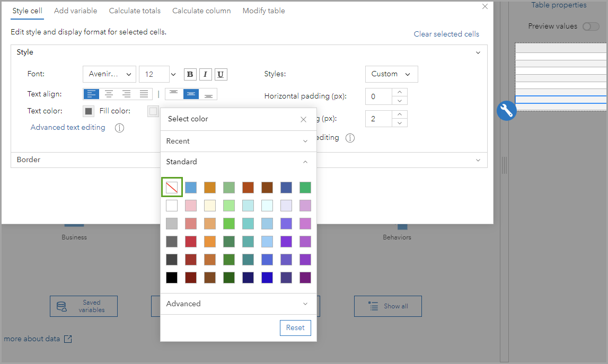Open the Styles Custom dropdown

pos(391,74)
